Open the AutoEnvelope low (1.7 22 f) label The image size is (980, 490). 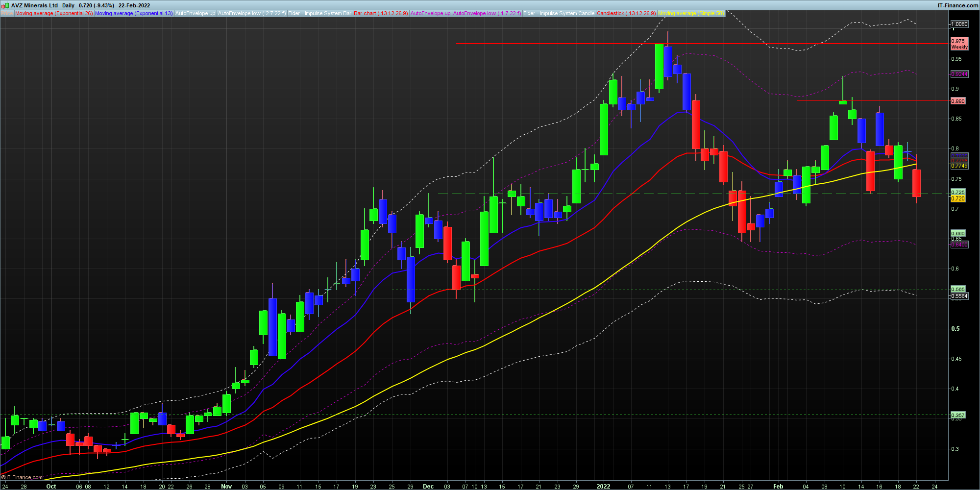click(487, 13)
